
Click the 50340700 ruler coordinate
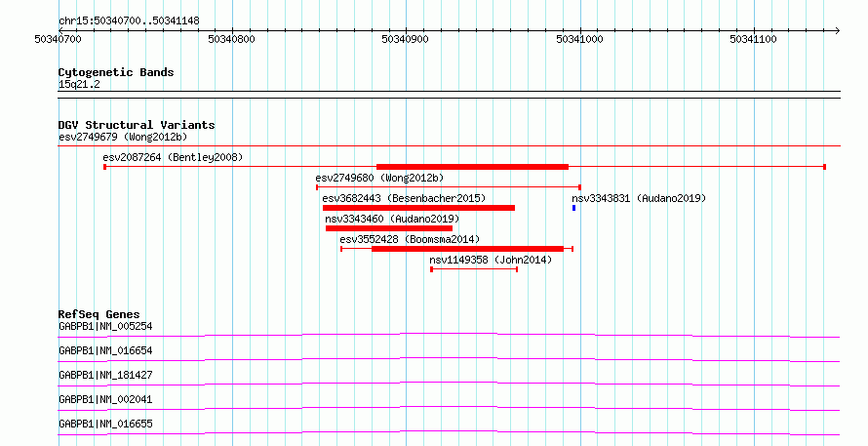click(58, 39)
